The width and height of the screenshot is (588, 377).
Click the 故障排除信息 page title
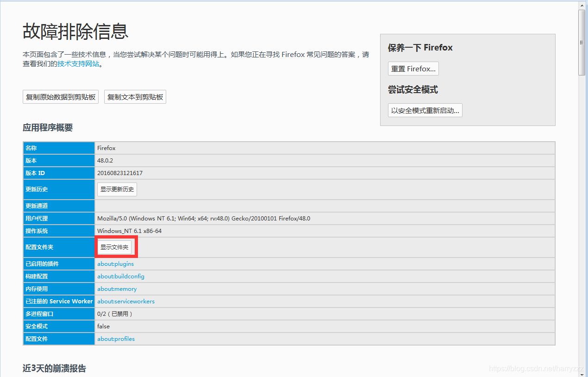coord(75,31)
